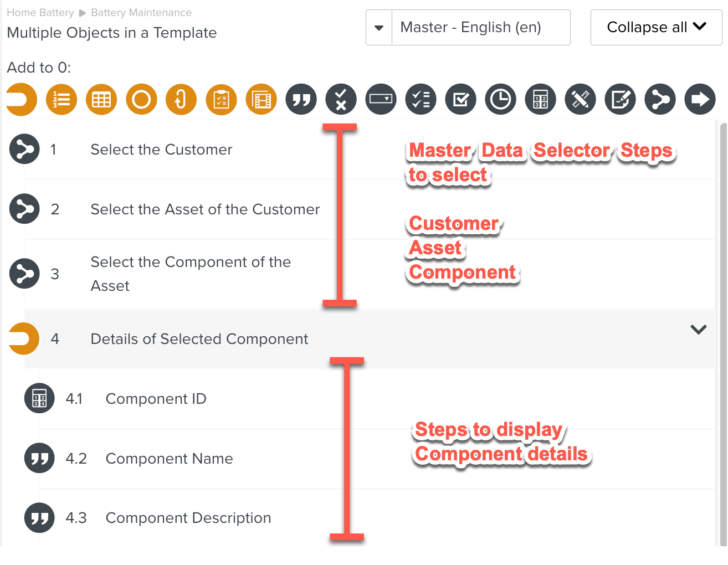The width and height of the screenshot is (728, 565).
Task: Click the orange numbered list icon
Action: 61,100
